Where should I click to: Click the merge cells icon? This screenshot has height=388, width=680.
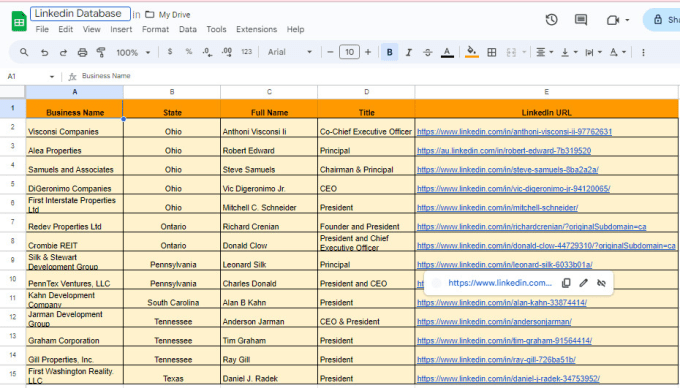pos(511,52)
